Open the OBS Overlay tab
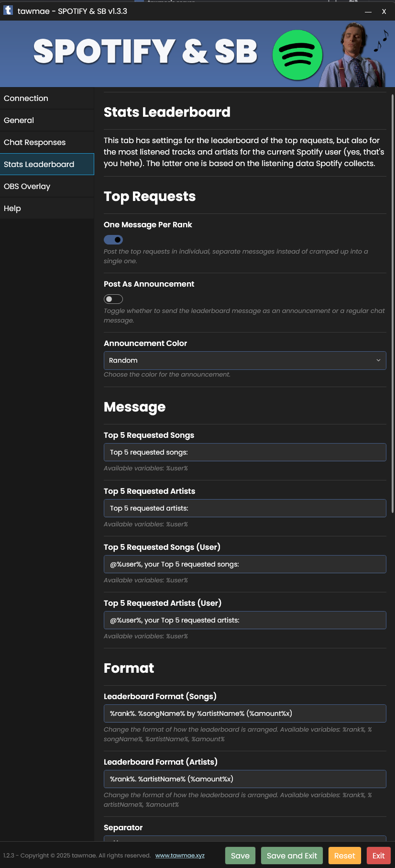395x868 pixels. 47,186
